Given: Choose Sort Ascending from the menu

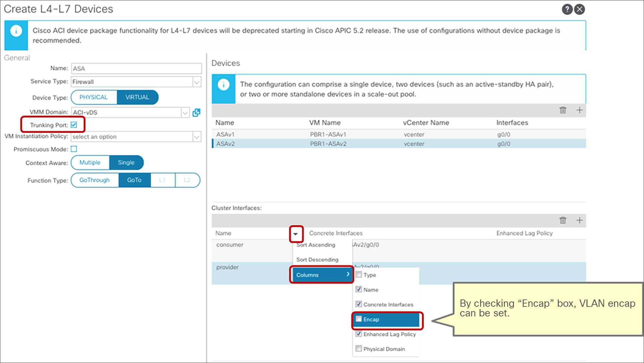Looking at the screenshot, I should [316, 245].
